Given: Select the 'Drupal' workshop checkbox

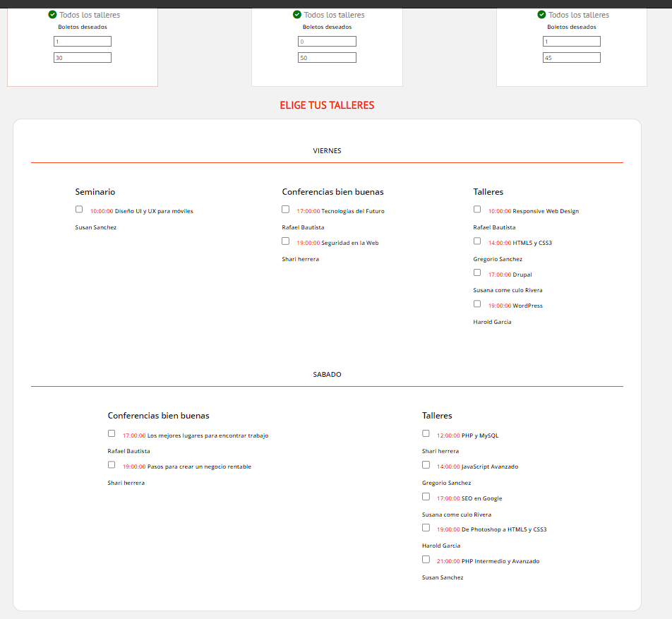Looking at the screenshot, I should [476, 272].
